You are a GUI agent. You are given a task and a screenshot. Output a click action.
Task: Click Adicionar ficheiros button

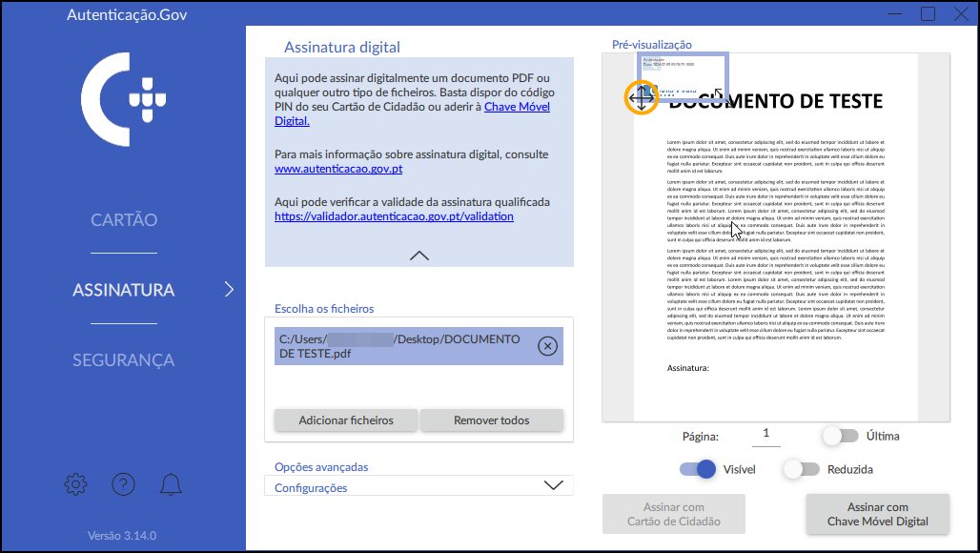point(346,420)
